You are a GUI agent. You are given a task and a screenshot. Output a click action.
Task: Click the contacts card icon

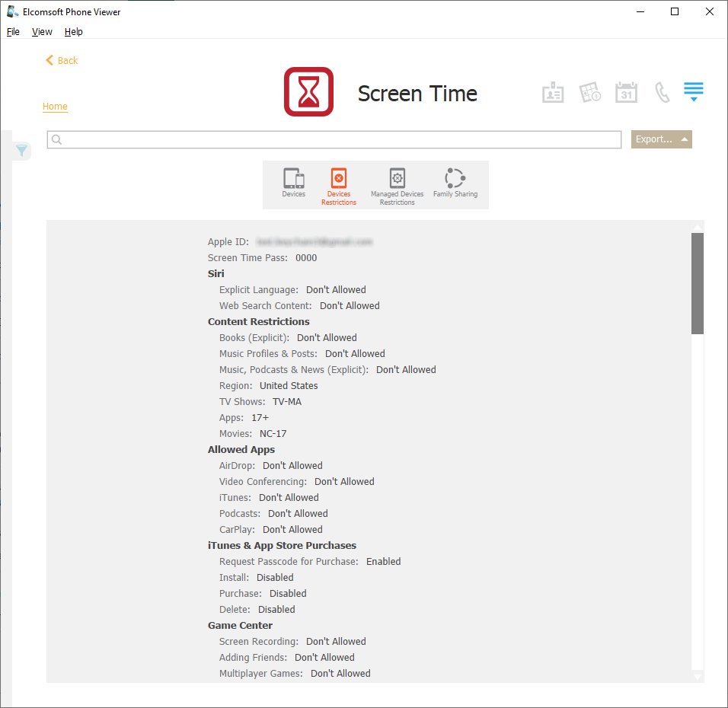click(553, 93)
